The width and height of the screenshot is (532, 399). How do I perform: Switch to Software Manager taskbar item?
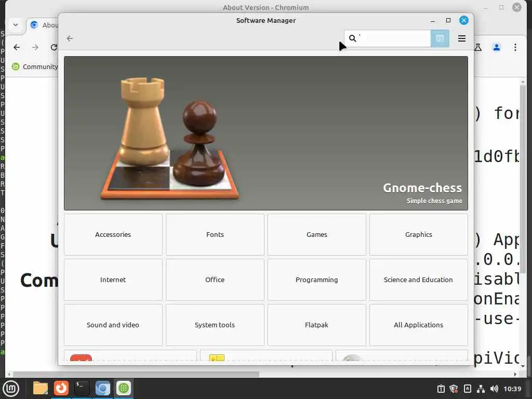(124, 388)
